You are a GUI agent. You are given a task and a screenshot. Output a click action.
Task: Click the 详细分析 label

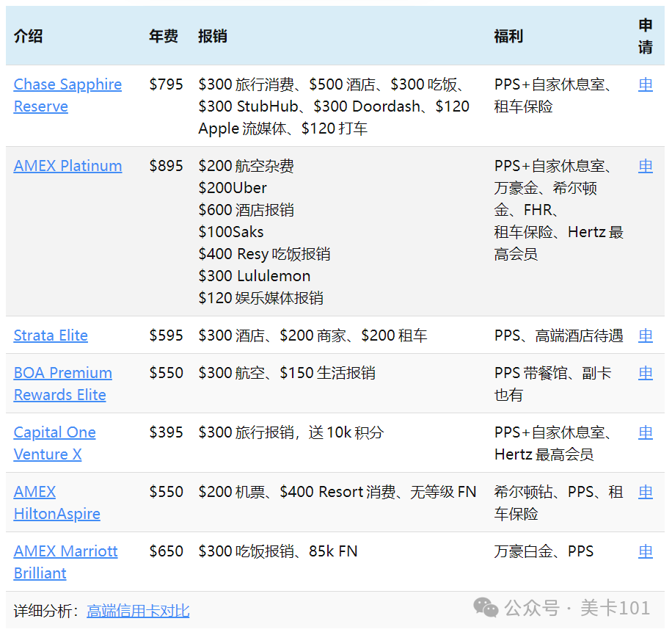click(x=46, y=611)
